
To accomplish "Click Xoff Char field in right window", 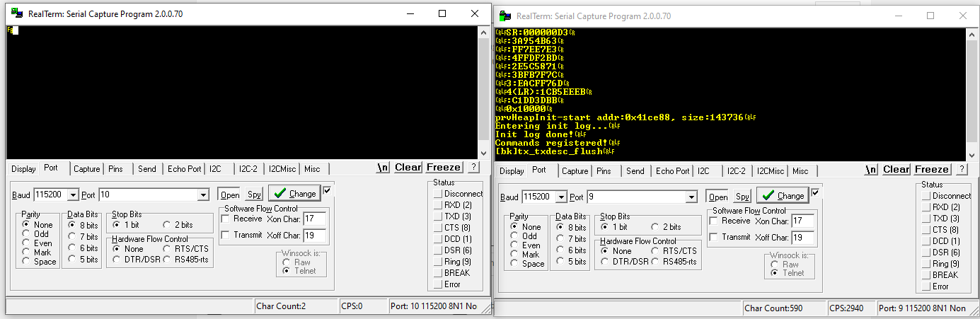I will pyautogui.click(x=803, y=238).
